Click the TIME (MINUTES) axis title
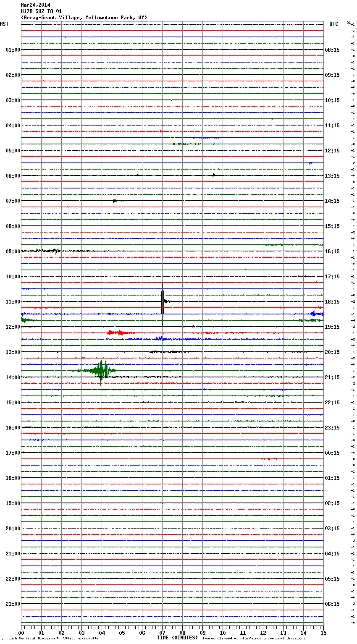357x644 pixels. (x=177, y=638)
